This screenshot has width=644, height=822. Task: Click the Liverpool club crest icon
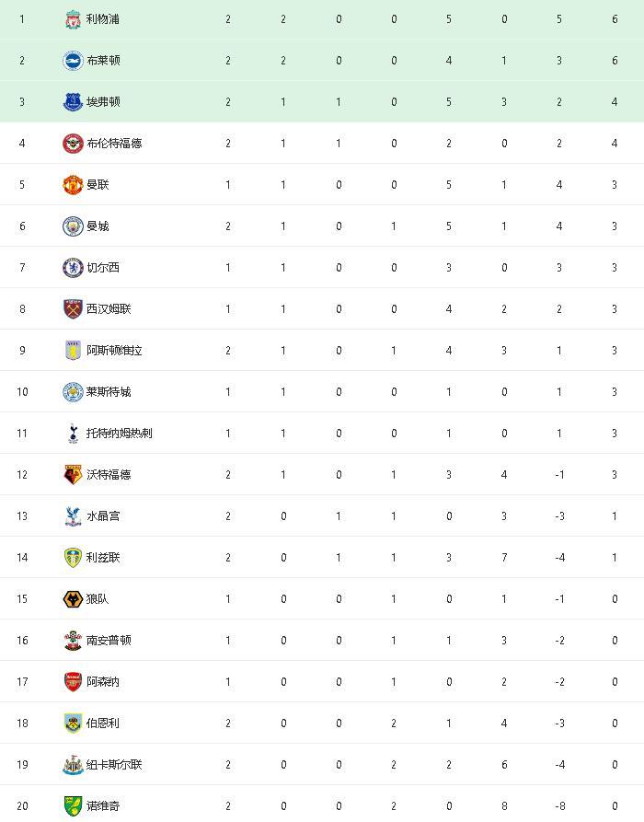tap(73, 19)
